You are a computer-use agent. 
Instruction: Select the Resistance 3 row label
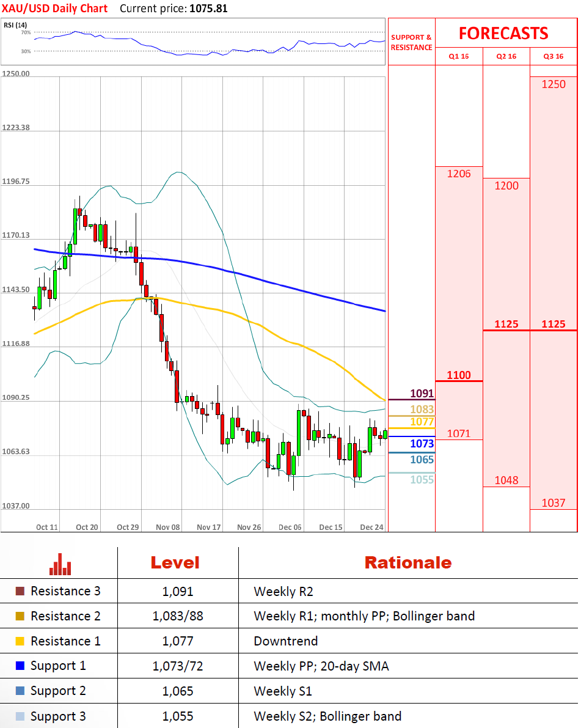coord(65,591)
